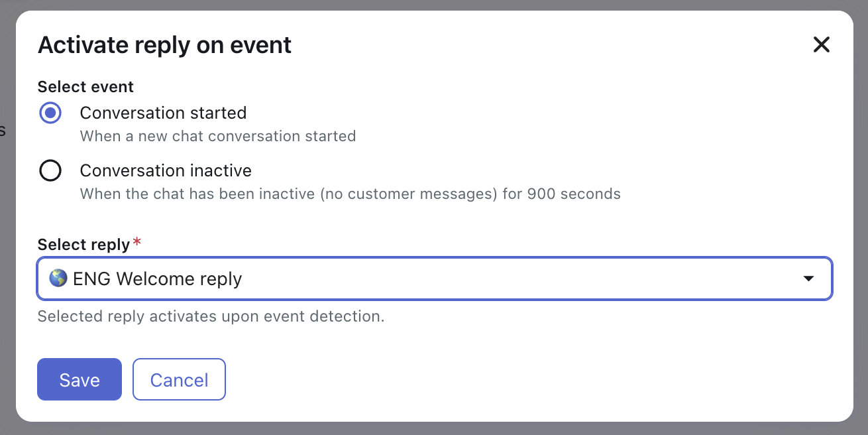Click the Select reply field label

click(83, 245)
